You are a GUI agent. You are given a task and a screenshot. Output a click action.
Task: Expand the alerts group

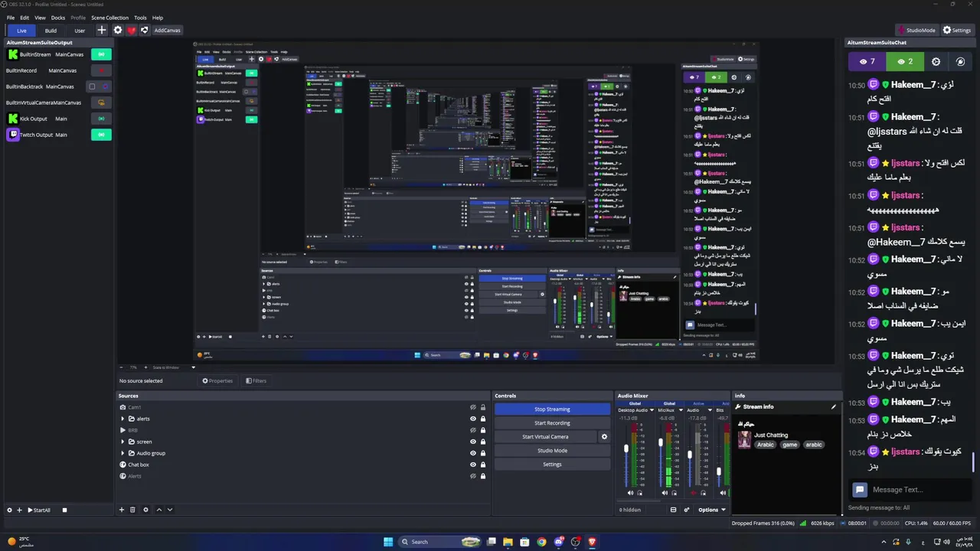click(x=122, y=419)
